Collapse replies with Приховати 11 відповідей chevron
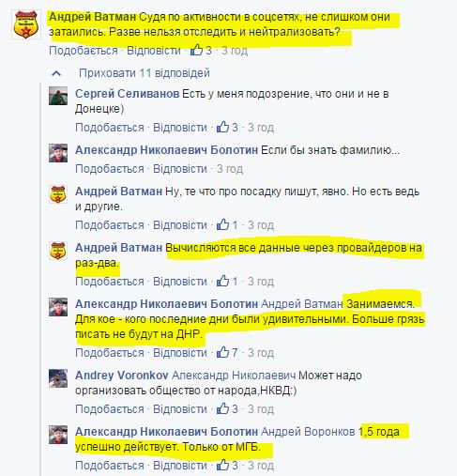The image size is (457, 476). 56,73
